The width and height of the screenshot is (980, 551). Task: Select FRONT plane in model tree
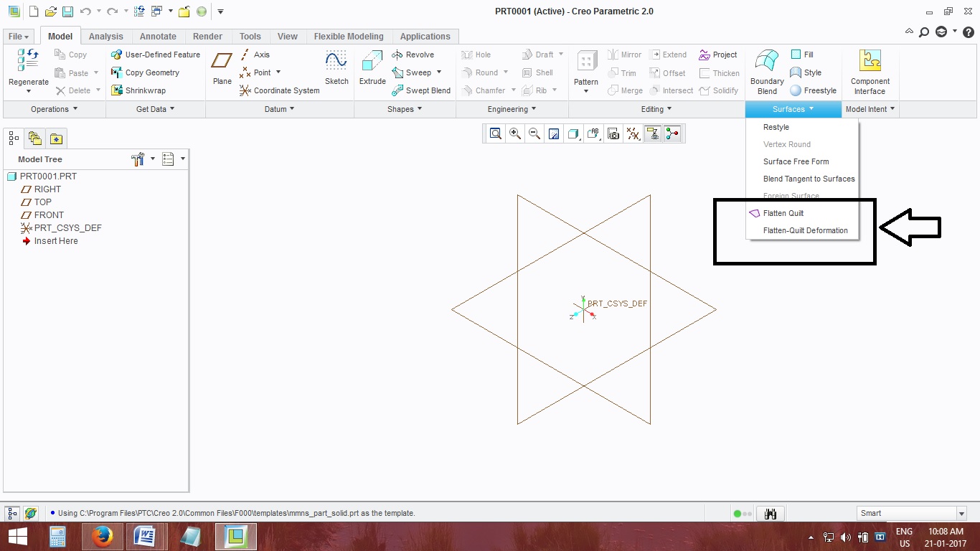click(x=49, y=215)
